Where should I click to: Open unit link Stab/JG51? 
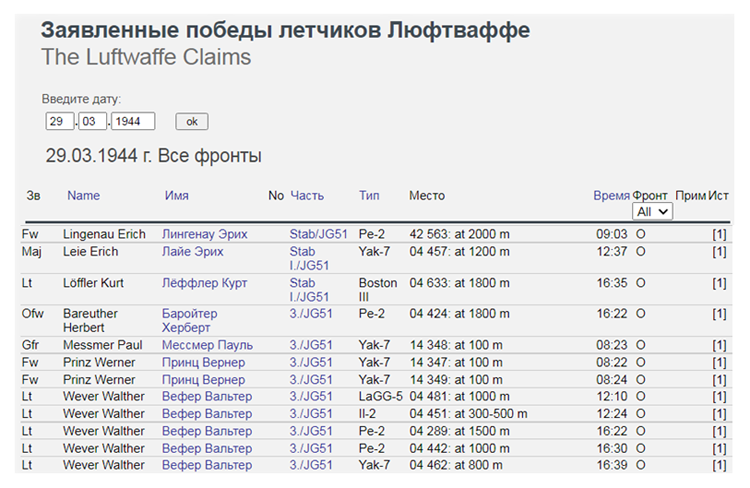(x=318, y=235)
